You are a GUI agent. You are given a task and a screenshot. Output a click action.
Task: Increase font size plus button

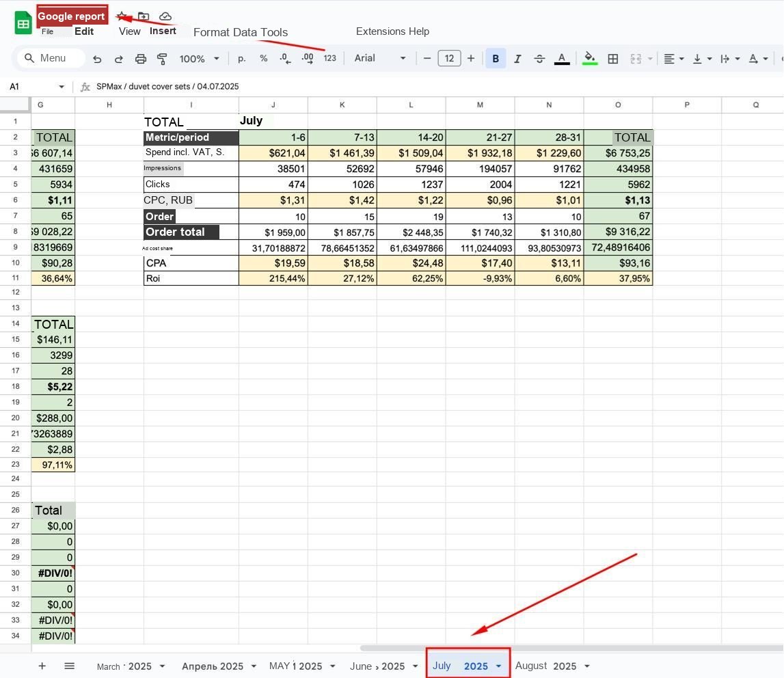click(x=470, y=59)
